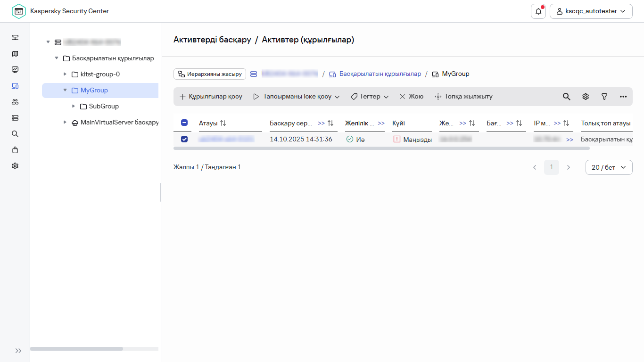Expand the left navigation with double-chevron

point(18,351)
